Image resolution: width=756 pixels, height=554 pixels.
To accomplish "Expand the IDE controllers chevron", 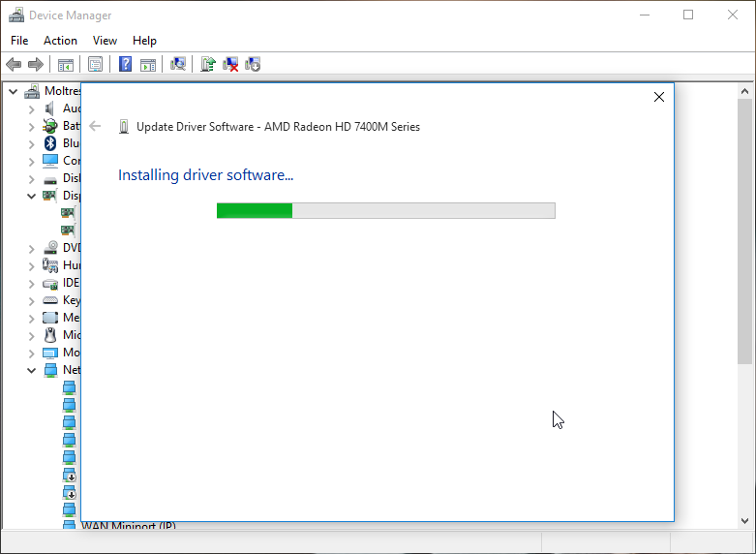I will [x=31, y=284].
